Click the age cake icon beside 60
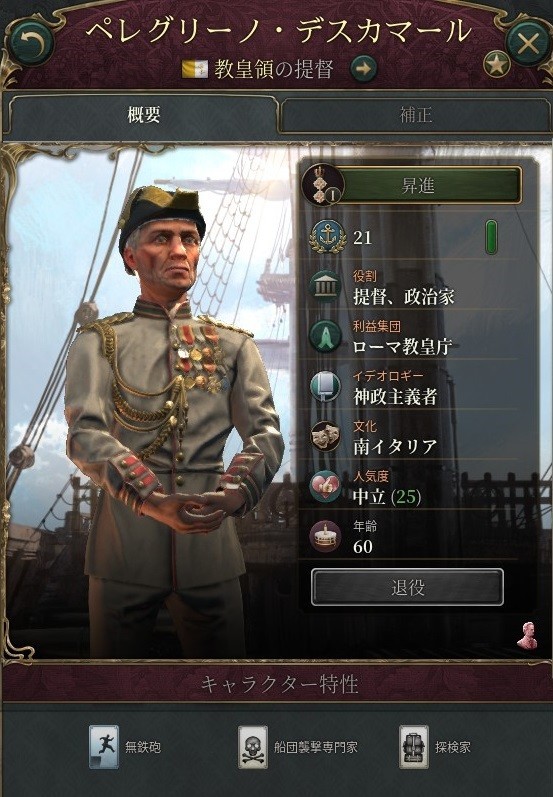The width and height of the screenshot is (553, 797). coord(325,537)
